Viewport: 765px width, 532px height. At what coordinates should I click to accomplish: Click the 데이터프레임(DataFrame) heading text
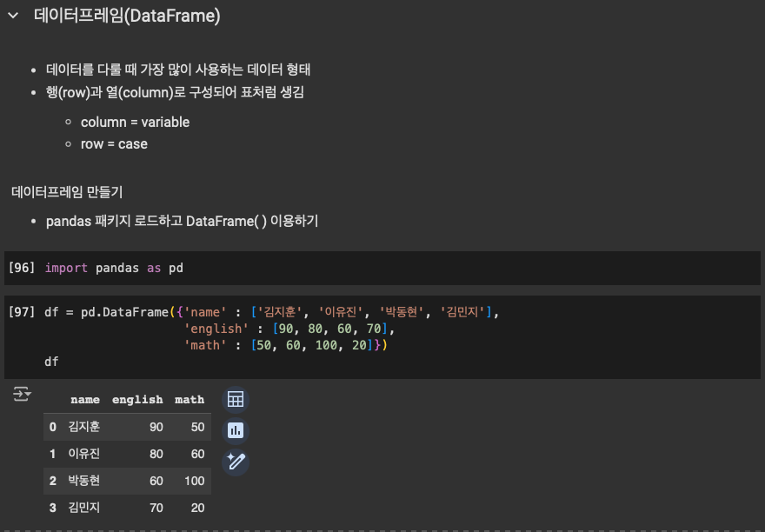click(127, 16)
